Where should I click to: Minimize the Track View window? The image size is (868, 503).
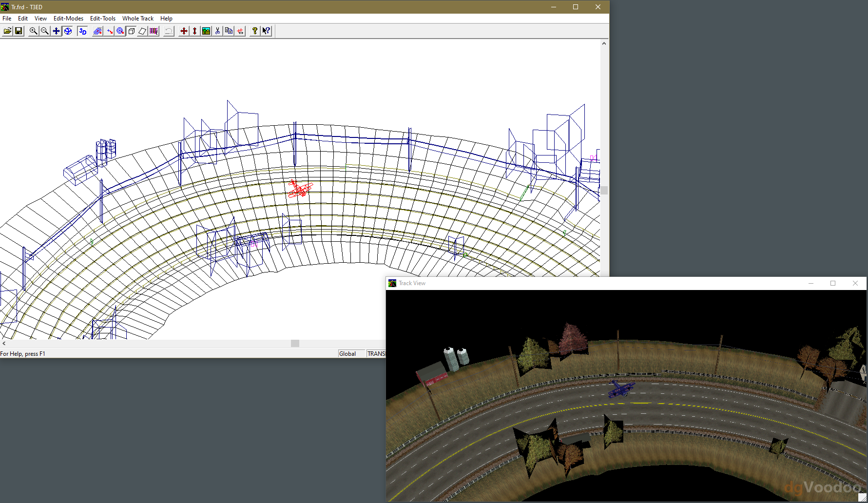[811, 283]
